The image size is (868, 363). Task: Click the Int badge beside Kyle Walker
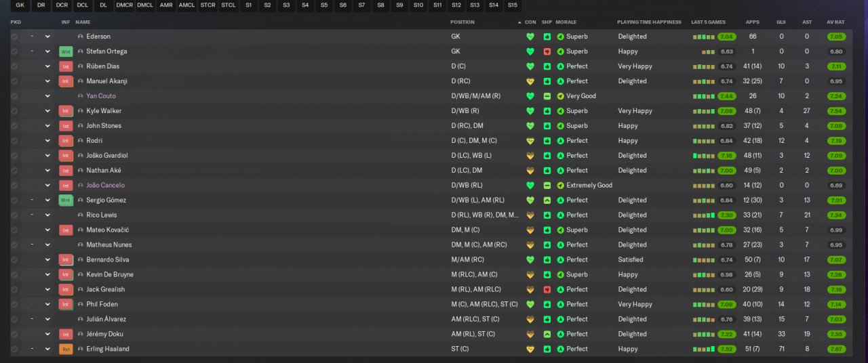click(66, 111)
